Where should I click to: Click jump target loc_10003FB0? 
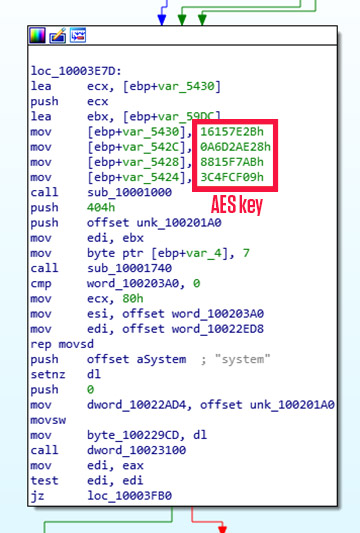point(129,496)
